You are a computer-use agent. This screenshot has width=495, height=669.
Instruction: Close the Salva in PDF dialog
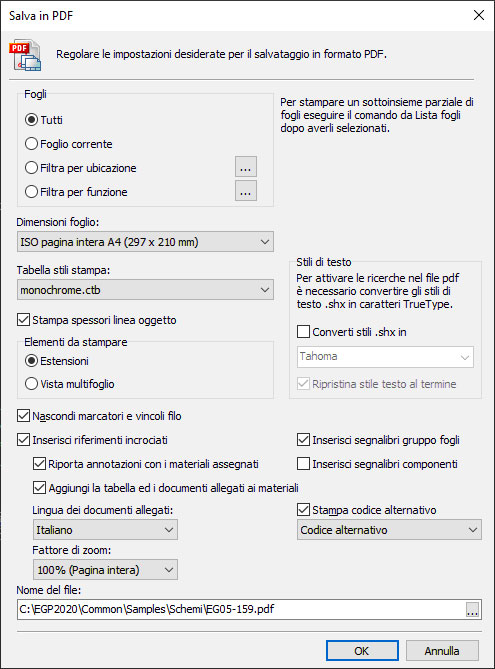(479, 15)
